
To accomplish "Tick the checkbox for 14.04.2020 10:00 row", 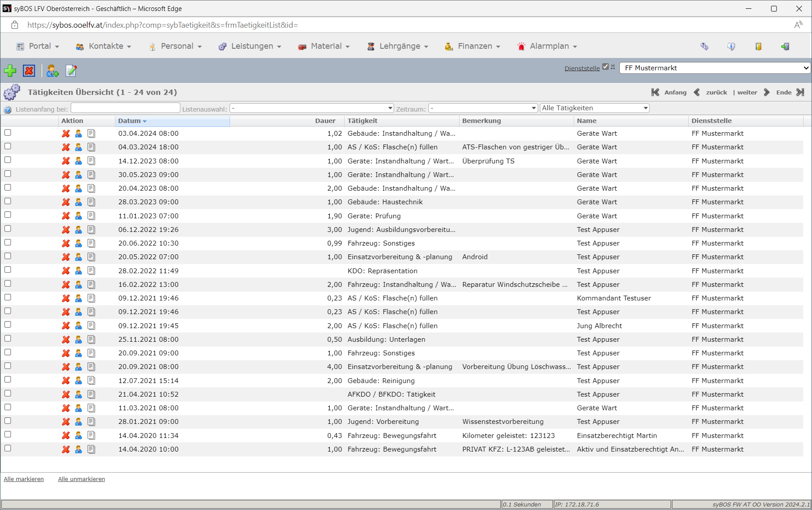I will [7, 449].
